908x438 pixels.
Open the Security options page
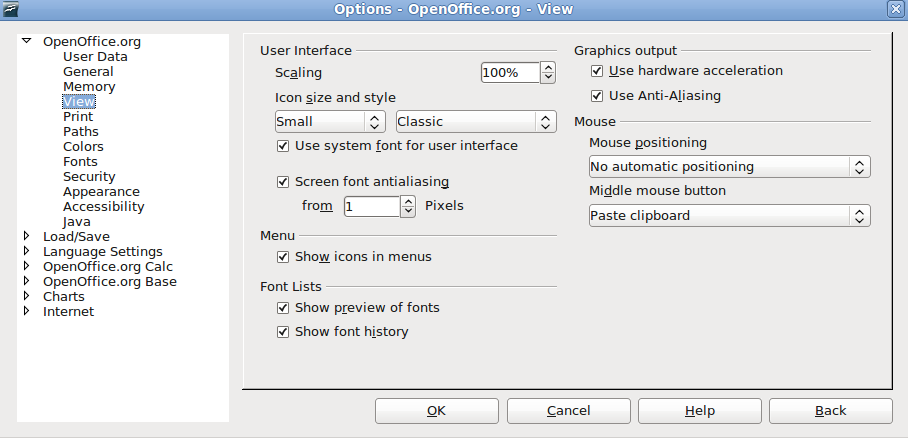pyautogui.click(x=89, y=177)
